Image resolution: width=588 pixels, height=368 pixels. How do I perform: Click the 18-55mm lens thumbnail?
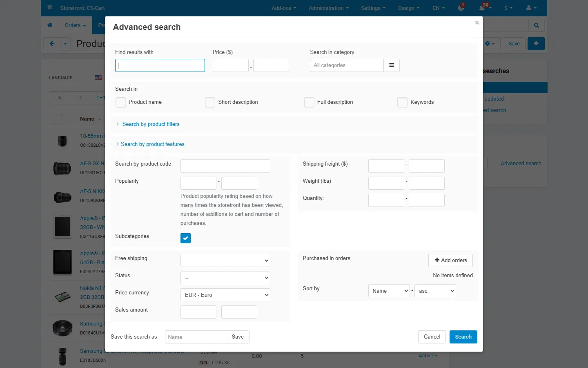point(62,141)
